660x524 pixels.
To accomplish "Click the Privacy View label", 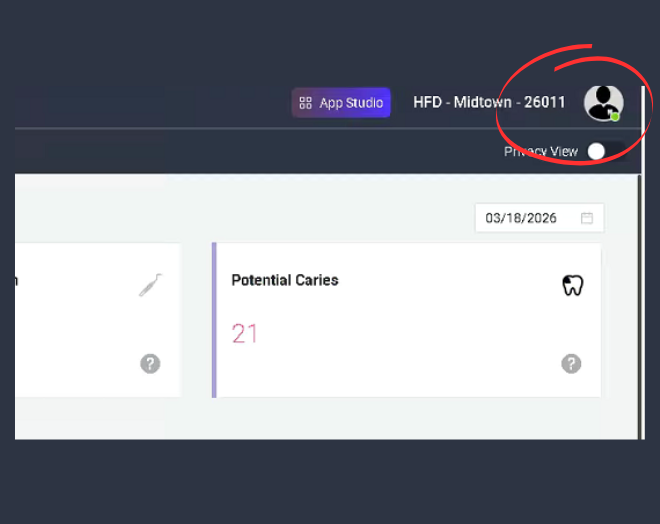I will [x=541, y=151].
